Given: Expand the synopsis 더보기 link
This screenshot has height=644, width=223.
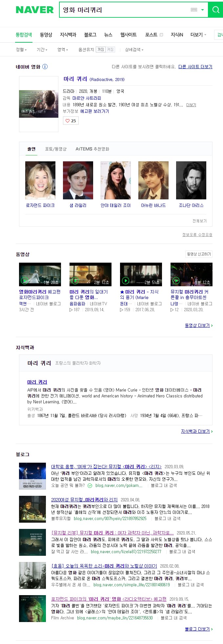Looking at the screenshot, I should 191,105.
